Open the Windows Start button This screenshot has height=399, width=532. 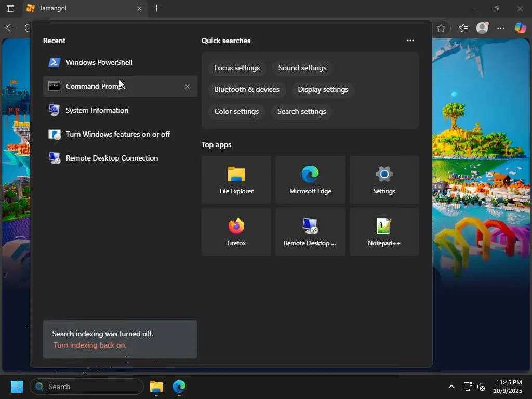[x=17, y=387]
